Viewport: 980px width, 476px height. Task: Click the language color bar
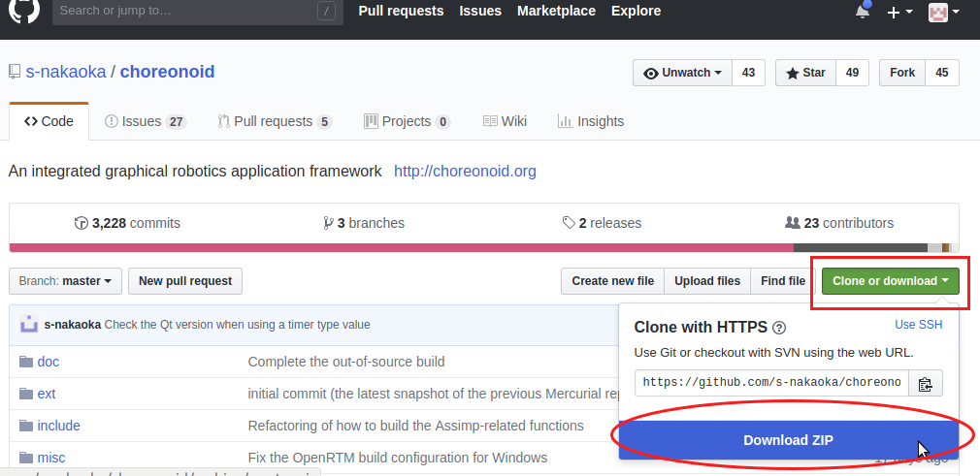[483, 247]
